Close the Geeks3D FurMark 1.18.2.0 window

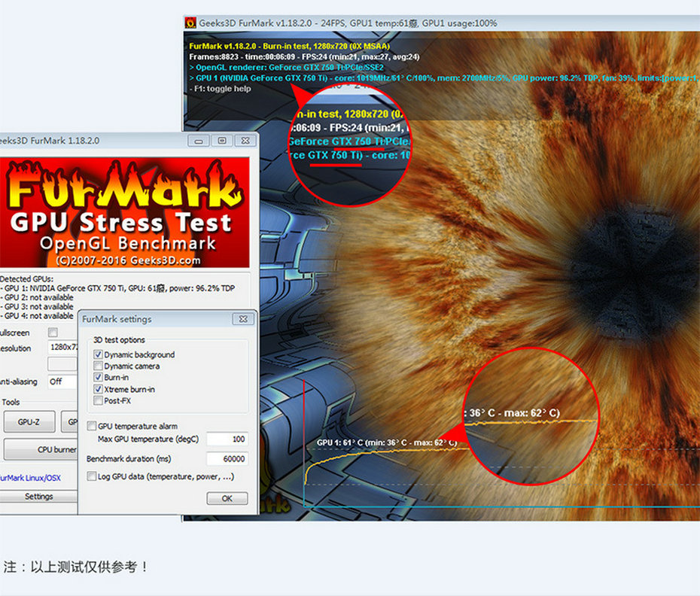point(245,141)
